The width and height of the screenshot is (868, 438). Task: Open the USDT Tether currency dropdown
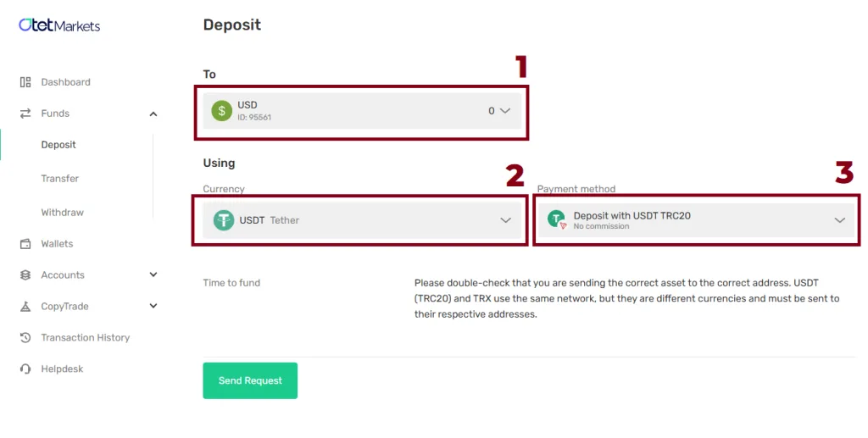pyautogui.click(x=505, y=220)
